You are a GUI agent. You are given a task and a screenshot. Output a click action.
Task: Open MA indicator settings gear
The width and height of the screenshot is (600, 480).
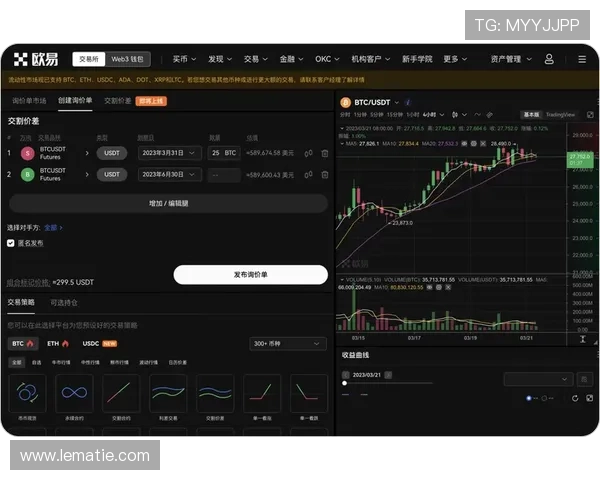(x=474, y=144)
